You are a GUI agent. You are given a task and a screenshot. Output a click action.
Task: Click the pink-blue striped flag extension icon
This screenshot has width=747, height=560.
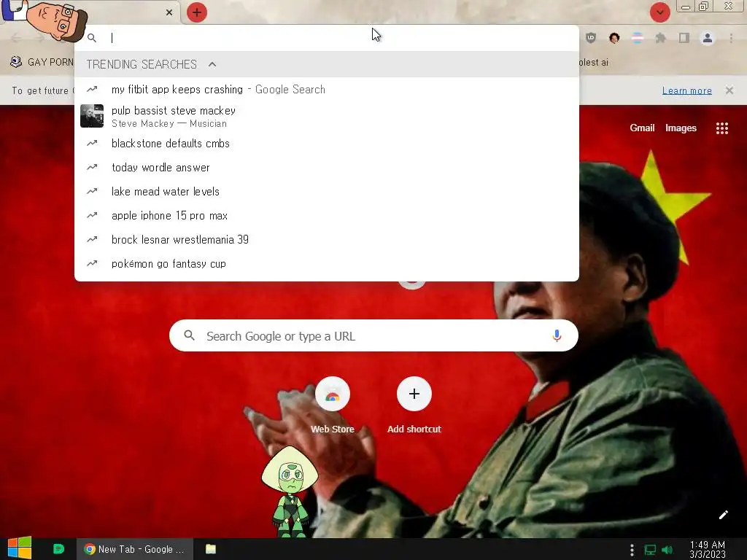[637, 38]
